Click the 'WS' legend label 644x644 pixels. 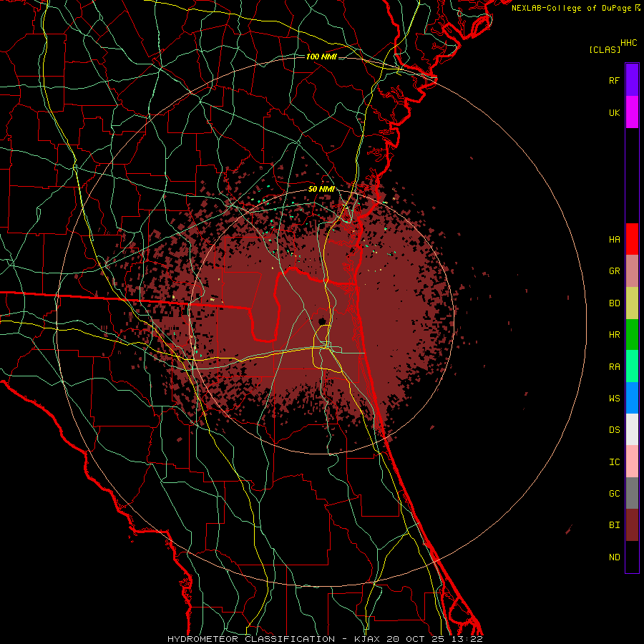614,399
